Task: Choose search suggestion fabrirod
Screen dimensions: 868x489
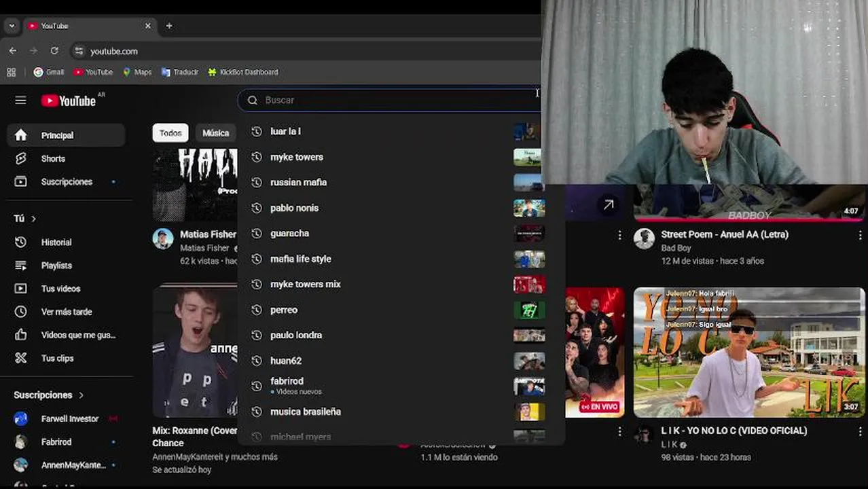Action: [x=400, y=386]
